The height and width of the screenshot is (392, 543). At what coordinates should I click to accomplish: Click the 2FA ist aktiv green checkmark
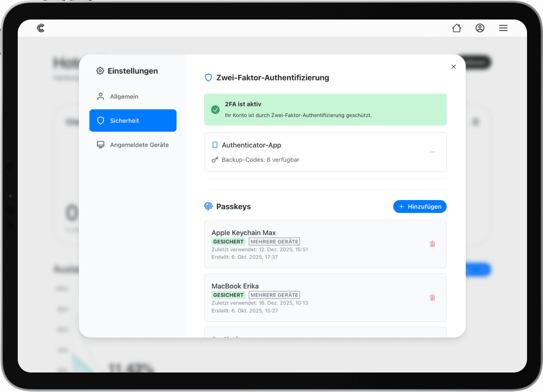pyautogui.click(x=216, y=110)
